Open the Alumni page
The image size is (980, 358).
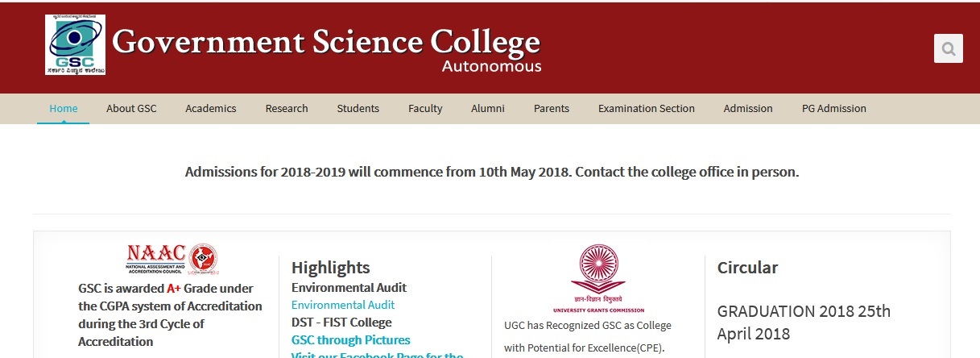click(x=488, y=108)
